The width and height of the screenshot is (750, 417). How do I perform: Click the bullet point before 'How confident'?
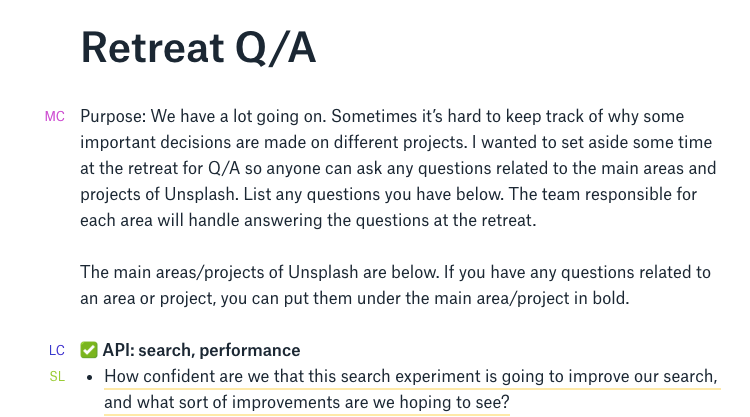90,377
